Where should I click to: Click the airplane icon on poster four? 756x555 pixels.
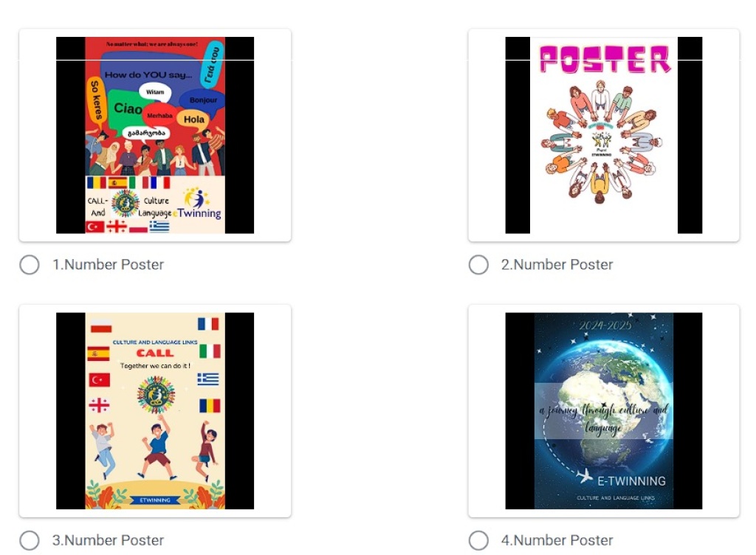click(585, 475)
